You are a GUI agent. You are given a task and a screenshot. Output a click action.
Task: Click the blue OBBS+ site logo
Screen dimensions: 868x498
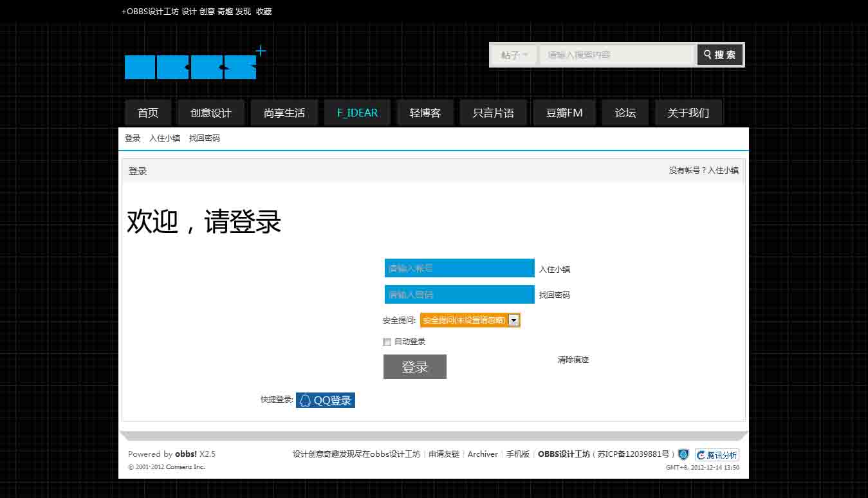(191, 67)
